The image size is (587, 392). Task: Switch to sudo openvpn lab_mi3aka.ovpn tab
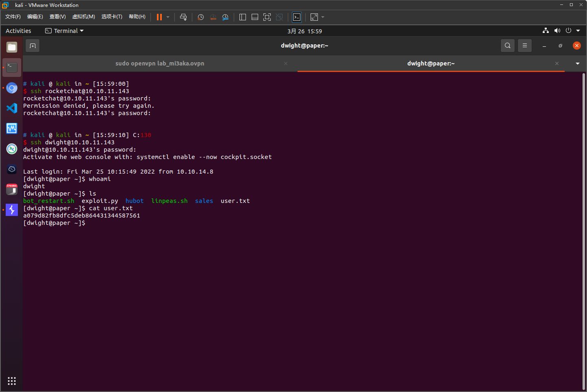click(160, 63)
